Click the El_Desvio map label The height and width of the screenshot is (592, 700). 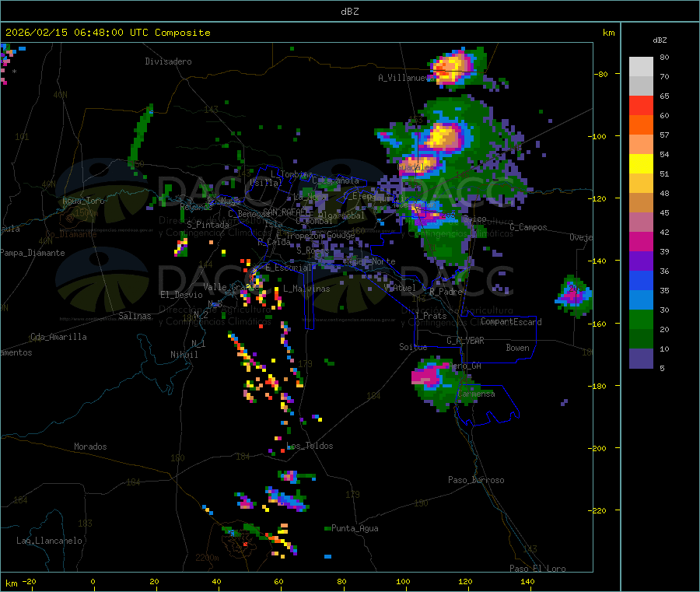[x=181, y=295]
